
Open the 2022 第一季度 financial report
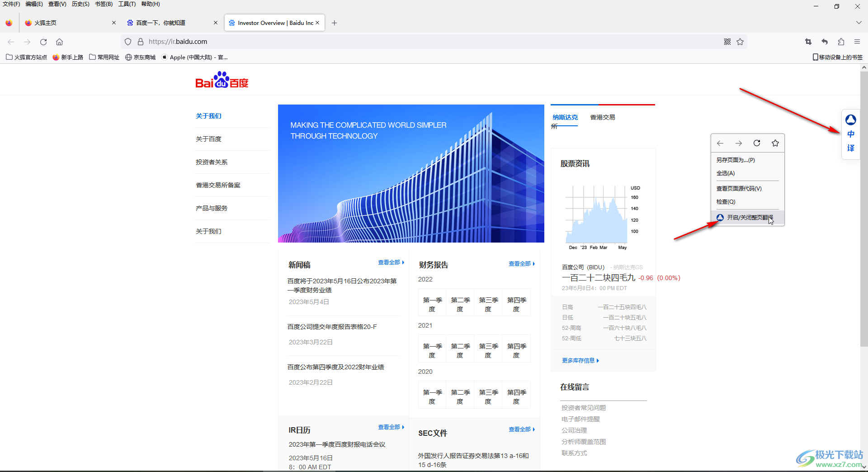click(432, 305)
